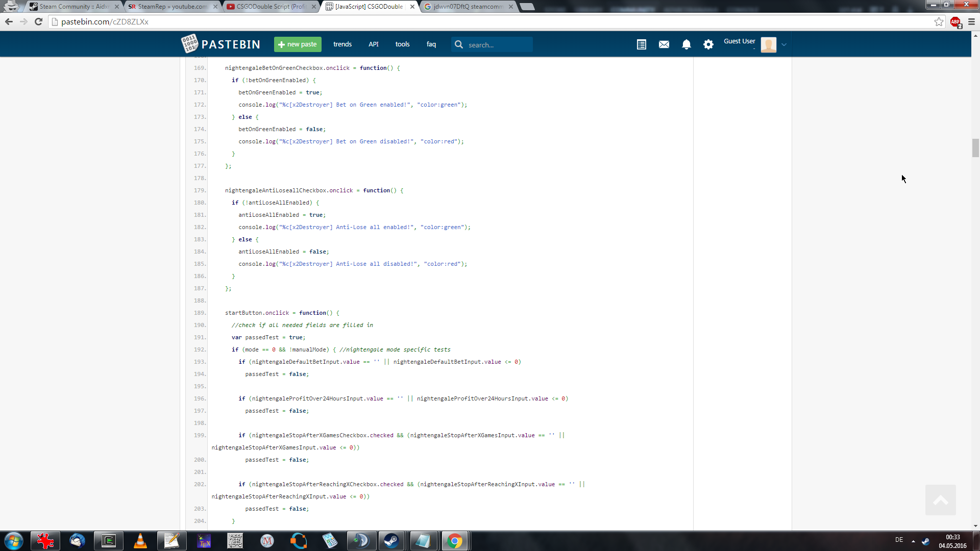Open the Pastebin my pastes list icon
Viewport: 980px width, 551px height.
click(x=642, y=44)
